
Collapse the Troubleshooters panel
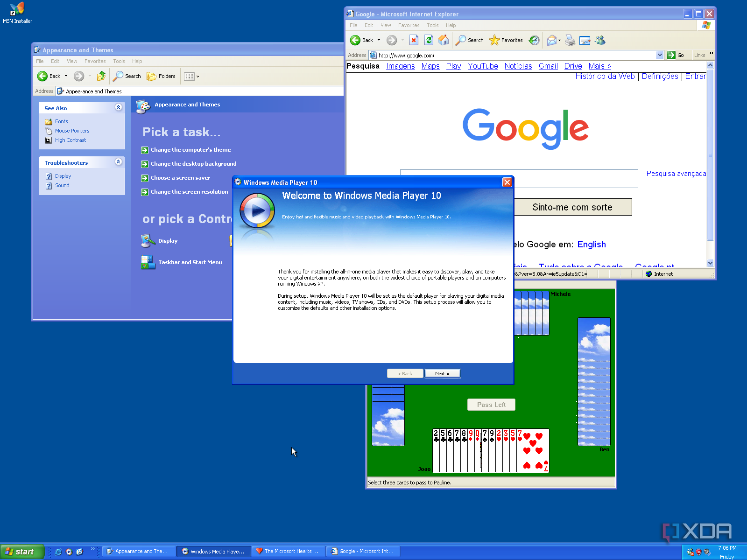(118, 162)
